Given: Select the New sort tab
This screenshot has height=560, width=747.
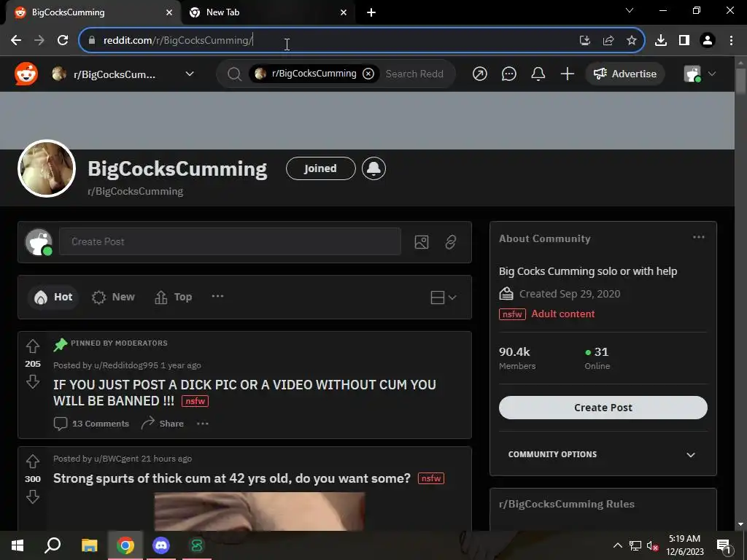Looking at the screenshot, I should click(113, 297).
